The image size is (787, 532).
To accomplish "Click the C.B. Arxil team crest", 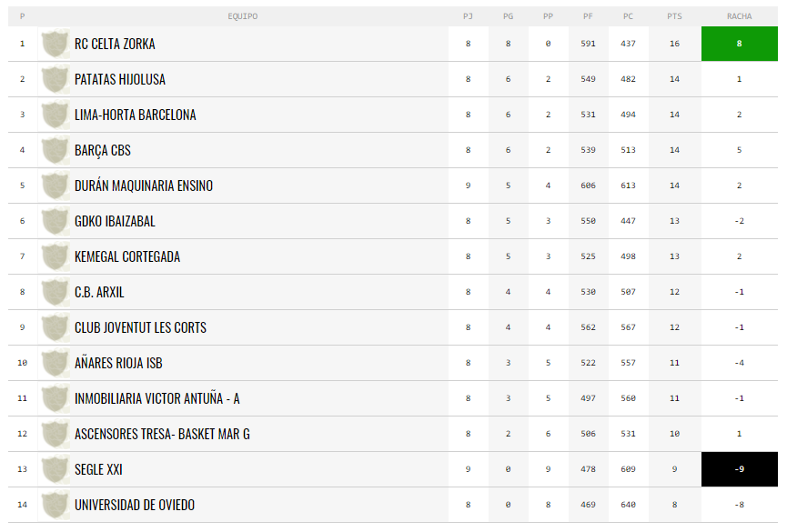I will coord(55,292).
